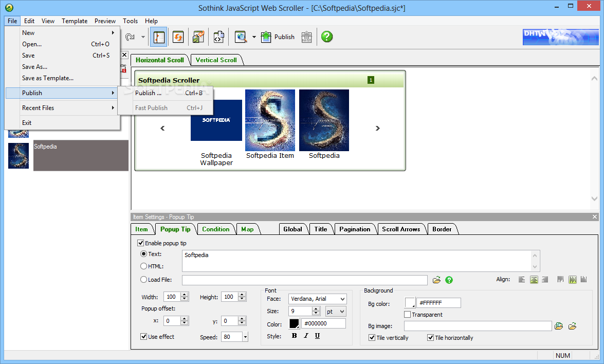Click the browser preview magnifier icon
The height and width of the screenshot is (364, 604).
pyautogui.click(x=241, y=37)
